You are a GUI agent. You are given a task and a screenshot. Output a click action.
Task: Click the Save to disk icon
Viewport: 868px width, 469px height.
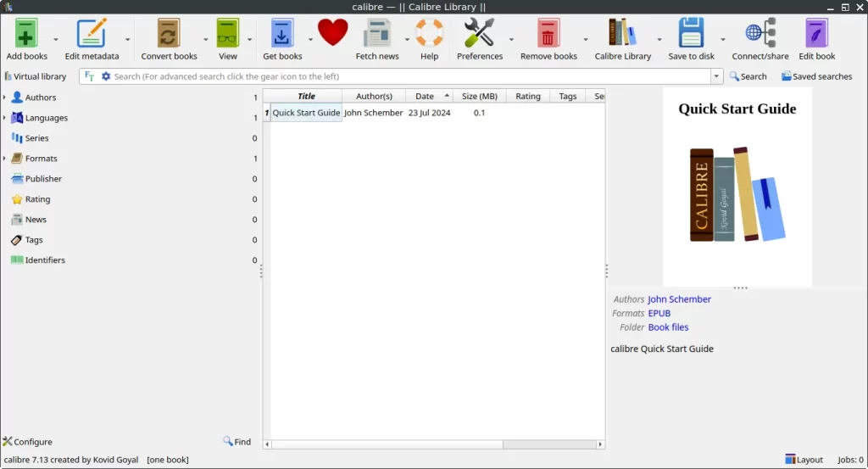(x=690, y=34)
